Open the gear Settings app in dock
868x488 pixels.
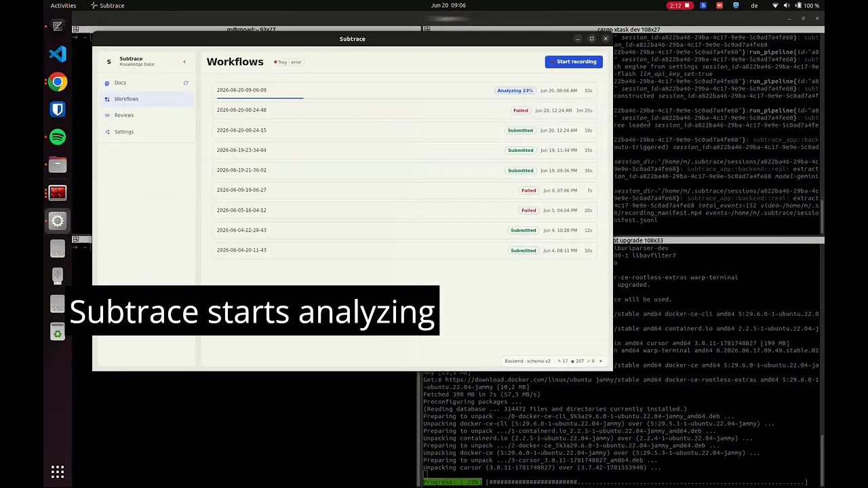tap(58, 221)
